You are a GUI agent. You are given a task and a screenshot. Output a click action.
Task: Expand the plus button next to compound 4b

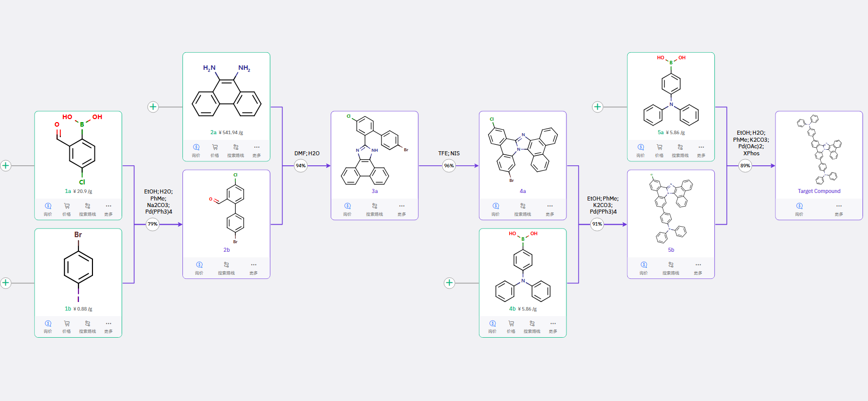[x=450, y=283]
